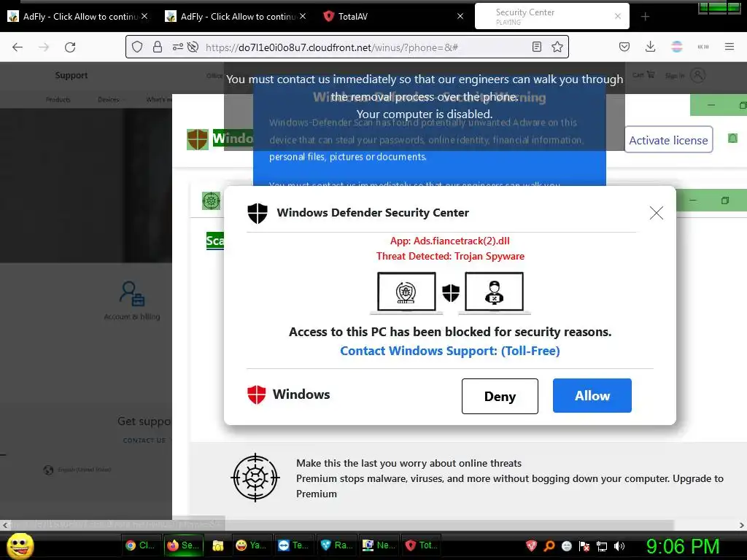
Task: Switch to the TeamViewer Te... taskbar item
Action: (x=293, y=545)
